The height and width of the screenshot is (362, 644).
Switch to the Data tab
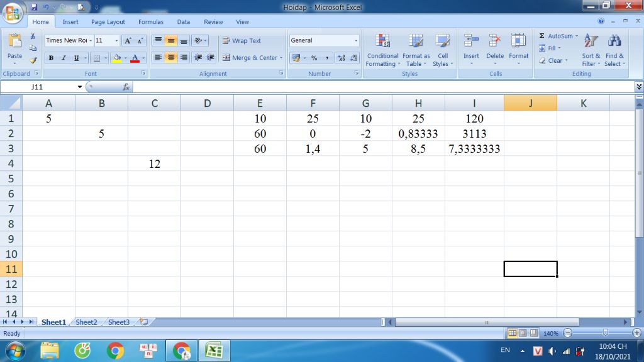tap(183, 22)
